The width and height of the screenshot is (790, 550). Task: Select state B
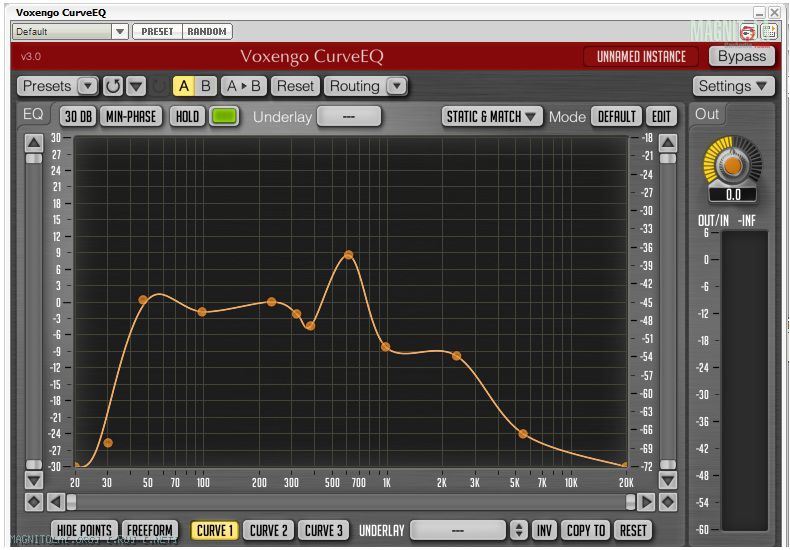[x=206, y=86]
